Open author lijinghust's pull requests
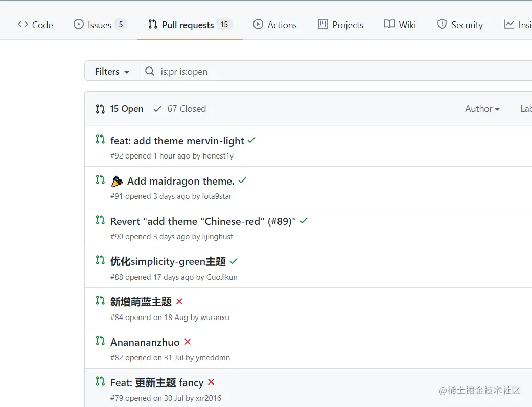 pos(218,237)
